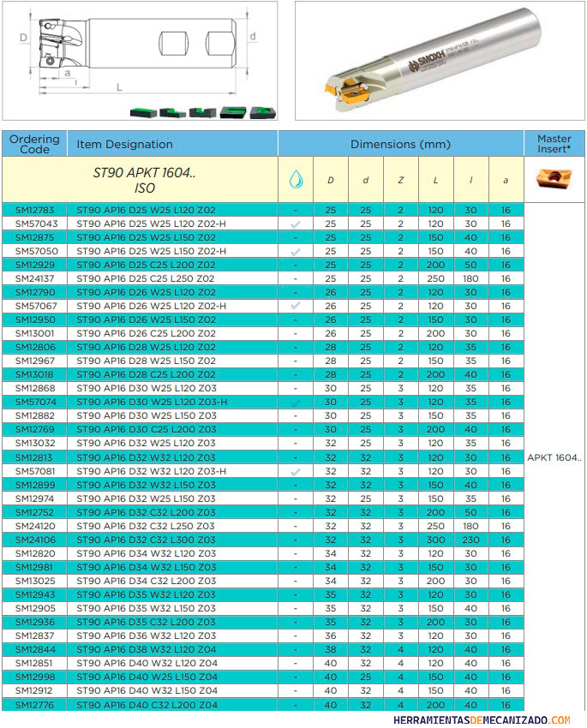This screenshot has height=728, width=587.
Task: Click item ST90 AP16 D38 W32 L120 Z04
Action: click(x=147, y=649)
